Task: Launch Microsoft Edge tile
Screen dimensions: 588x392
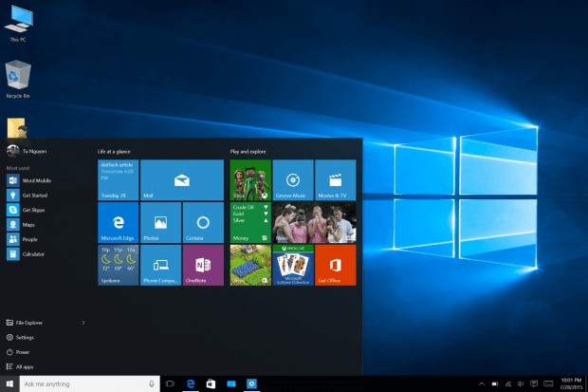Action: pyautogui.click(x=119, y=223)
